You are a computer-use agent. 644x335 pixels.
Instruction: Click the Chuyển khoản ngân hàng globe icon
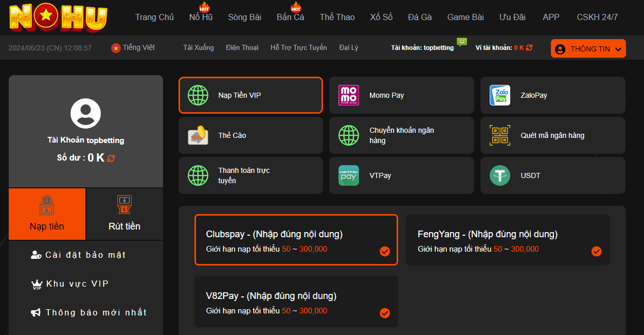click(x=349, y=135)
